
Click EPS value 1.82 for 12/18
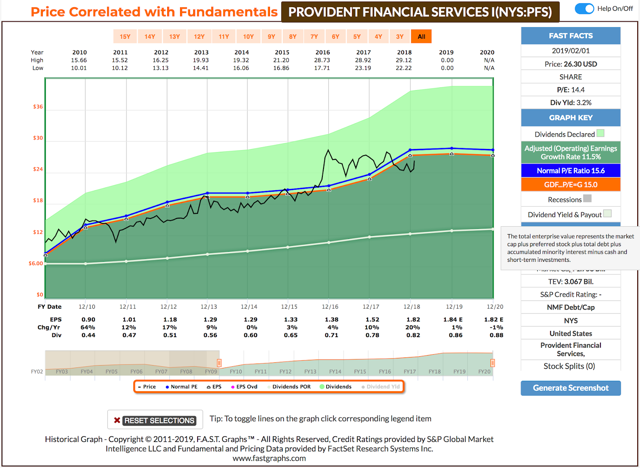click(x=413, y=319)
